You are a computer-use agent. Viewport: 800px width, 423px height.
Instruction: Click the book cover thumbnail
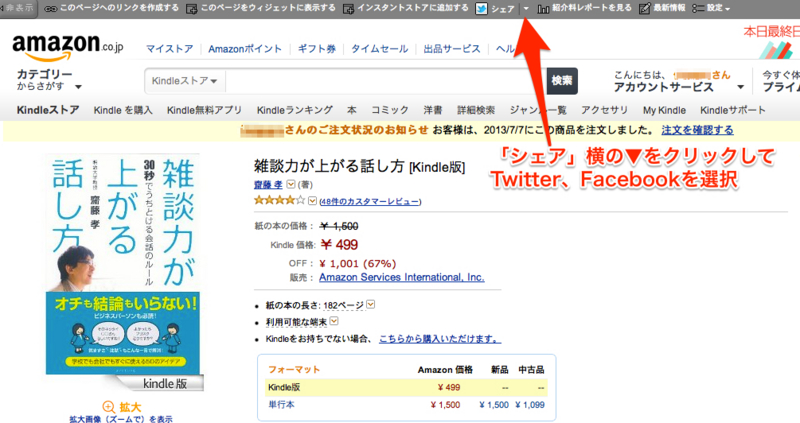pyautogui.click(x=122, y=265)
